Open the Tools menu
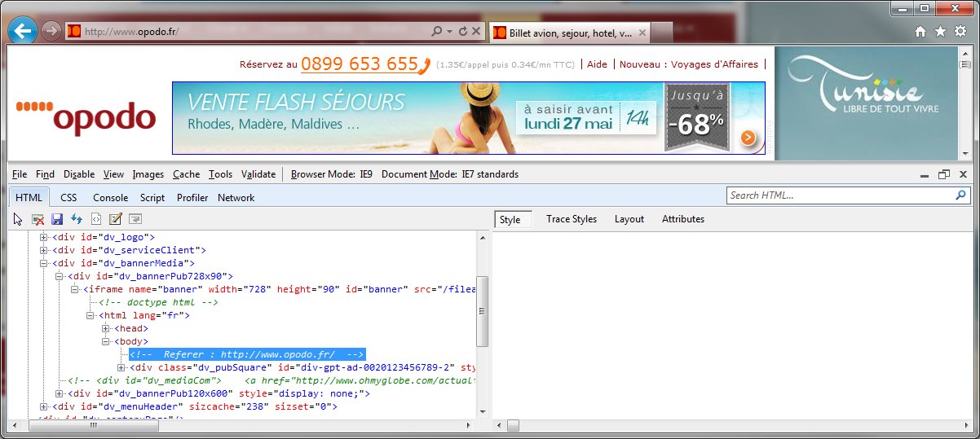980x439 pixels. (220, 174)
